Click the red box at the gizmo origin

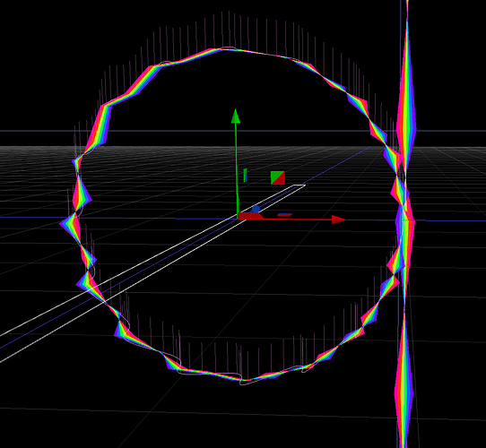tap(250, 216)
